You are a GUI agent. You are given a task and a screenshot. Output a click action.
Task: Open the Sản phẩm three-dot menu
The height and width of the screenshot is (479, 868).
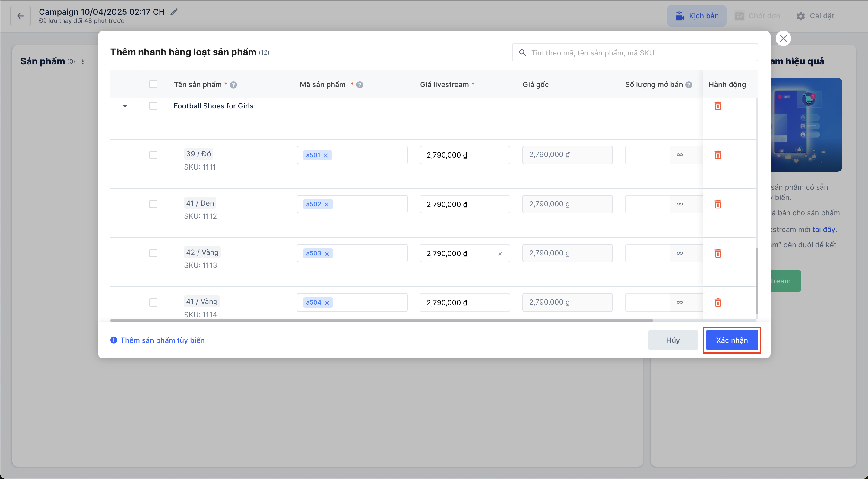(x=83, y=61)
